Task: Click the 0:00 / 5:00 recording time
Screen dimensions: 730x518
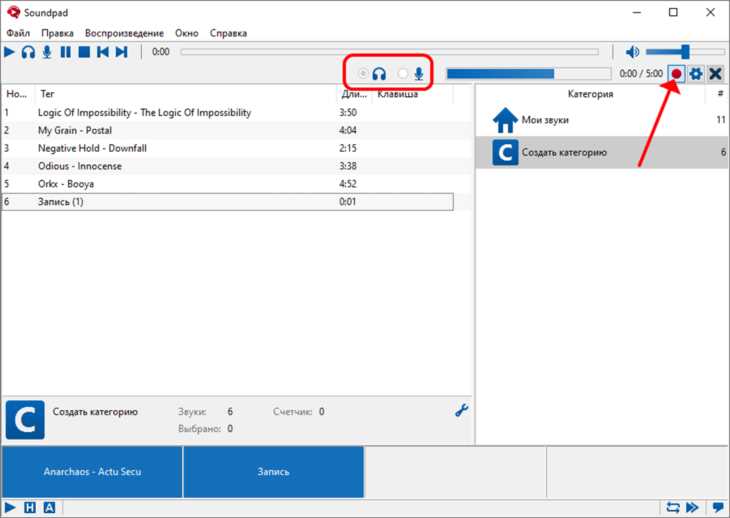Action: pyautogui.click(x=641, y=74)
